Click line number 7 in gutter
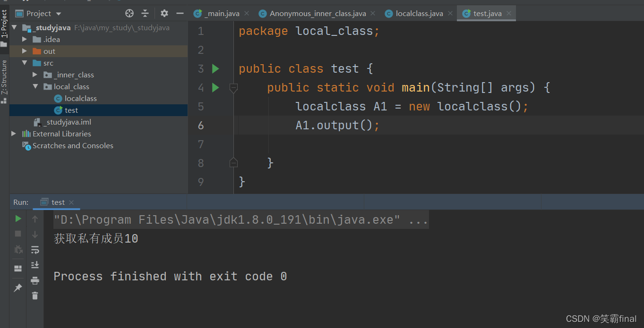The image size is (644, 328). (x=201, y=144)
